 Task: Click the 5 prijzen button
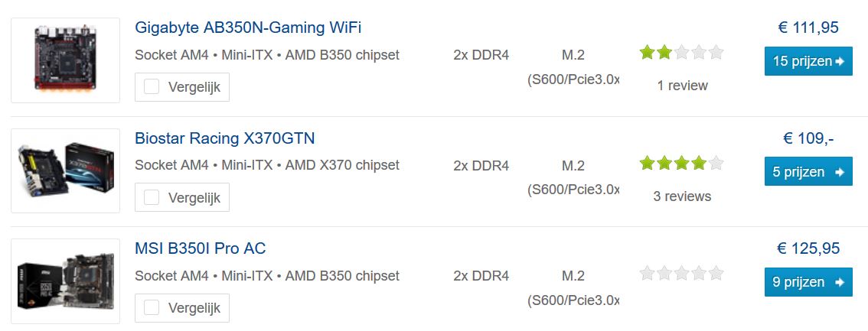click(x=808, y=172)
